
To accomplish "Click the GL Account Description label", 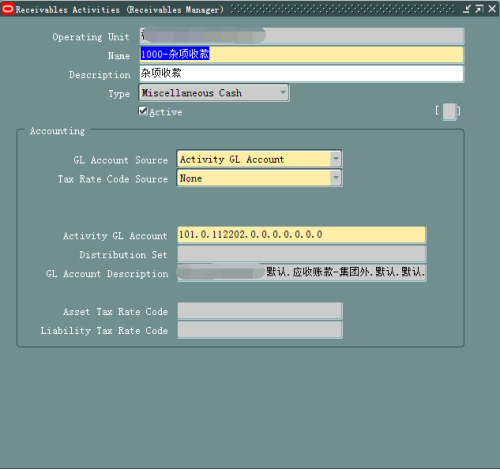I will coord(107,274).
